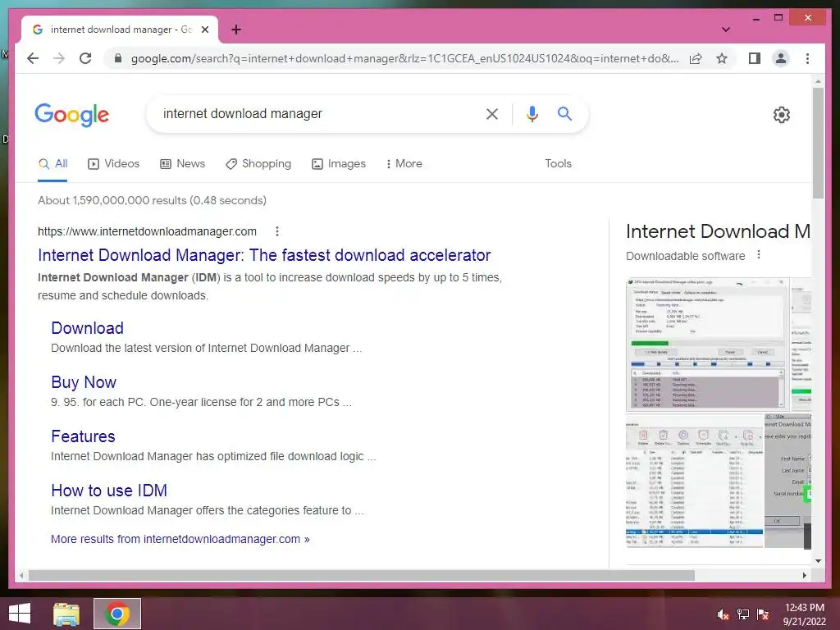Click the Chrome taskbar button
Viewport: 840px width, 630px height.
pos(117,614)
